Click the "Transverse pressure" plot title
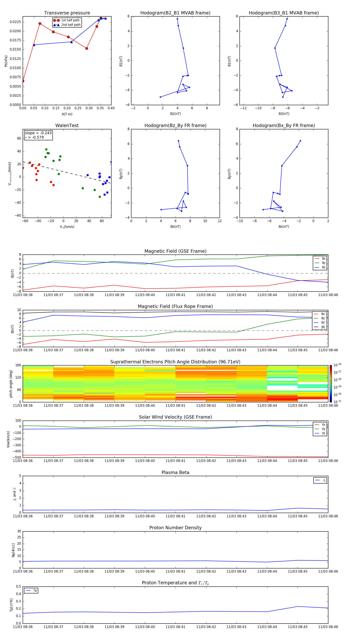This screenshot has width=351, height=644. tap(67, 13)
